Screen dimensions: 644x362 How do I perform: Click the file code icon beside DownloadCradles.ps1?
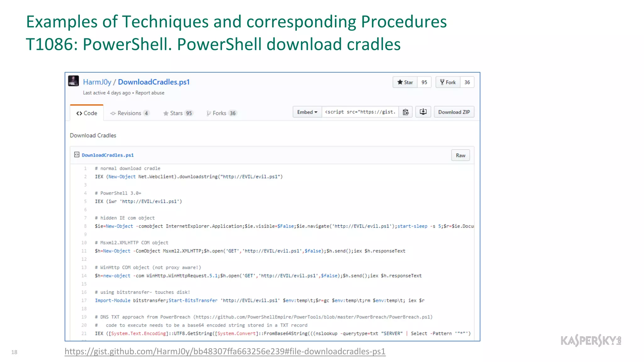[77, 155]
